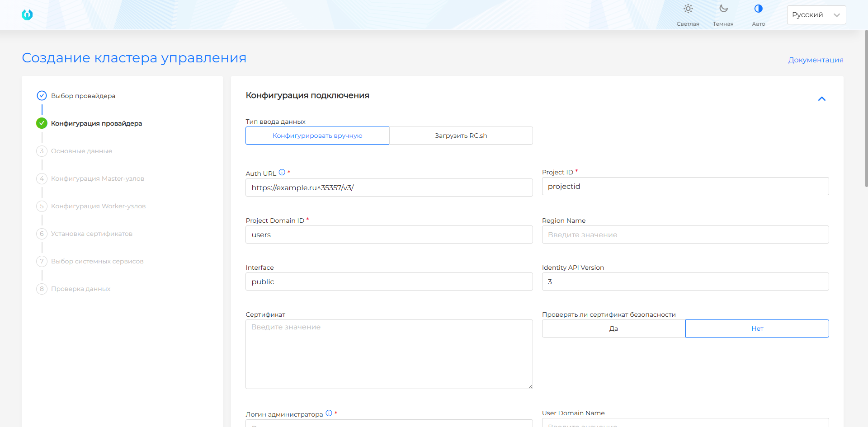Click the green Конфигурация провайдера step icon
Image resolution: width=868 pixels, height=427 pixels.
(42, 123)
